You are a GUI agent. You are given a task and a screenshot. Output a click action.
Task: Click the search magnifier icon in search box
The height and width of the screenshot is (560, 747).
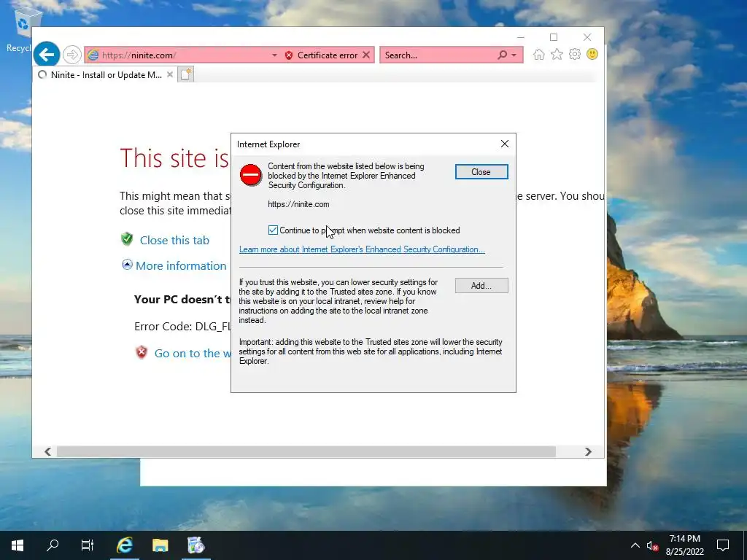point(502,55)
